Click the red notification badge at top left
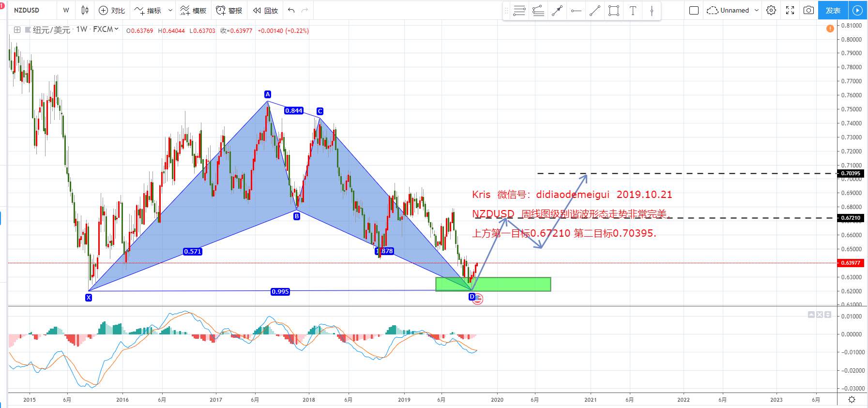Viewport: 868px width, 408px height. 2,5
